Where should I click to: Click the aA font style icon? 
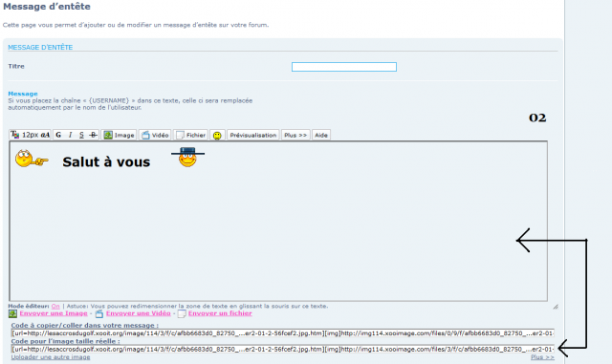point(45,135)
